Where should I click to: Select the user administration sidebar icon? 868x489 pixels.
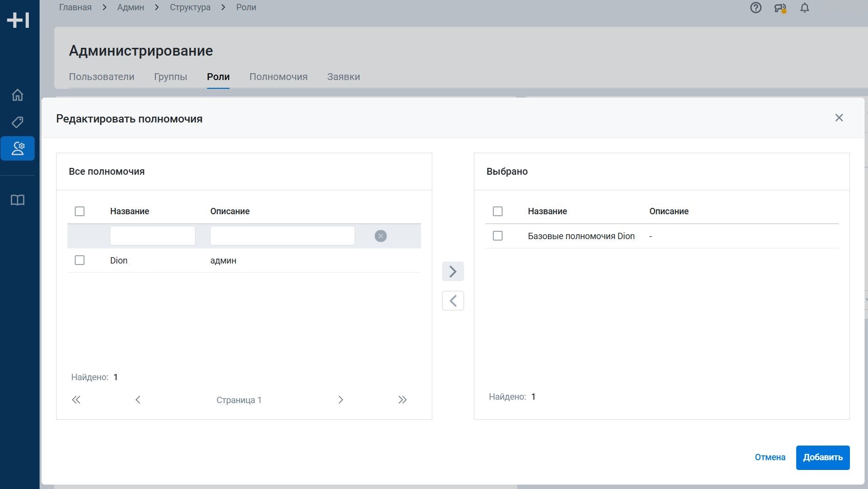(18, 148)
